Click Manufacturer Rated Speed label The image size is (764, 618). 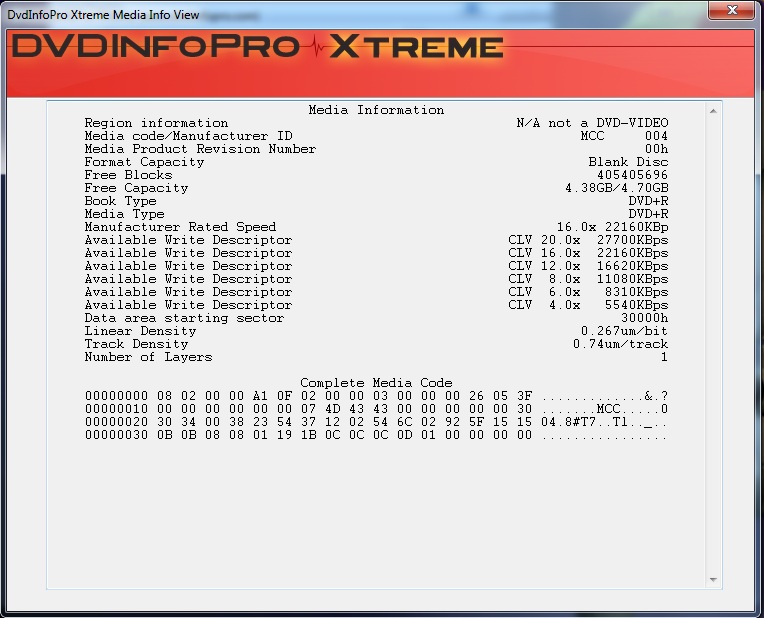180,227
